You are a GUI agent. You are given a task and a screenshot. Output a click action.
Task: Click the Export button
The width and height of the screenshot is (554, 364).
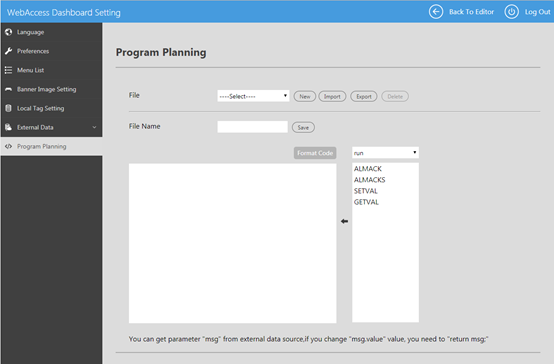364,96
